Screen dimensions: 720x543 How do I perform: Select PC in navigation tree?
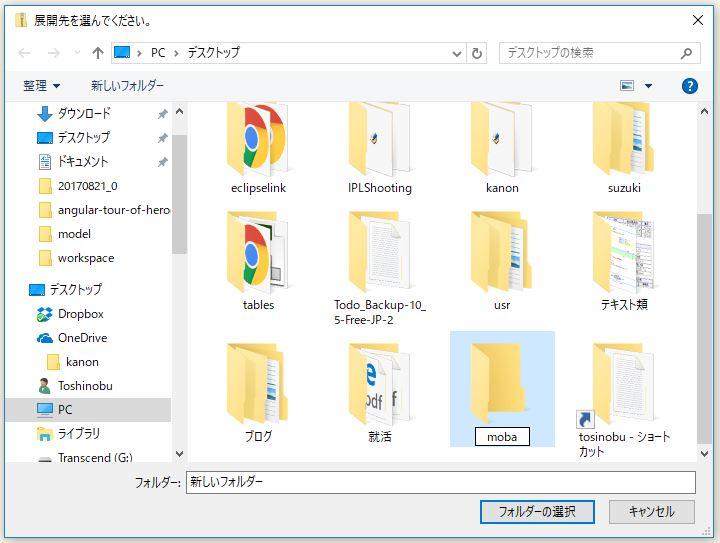pos(88,409)
